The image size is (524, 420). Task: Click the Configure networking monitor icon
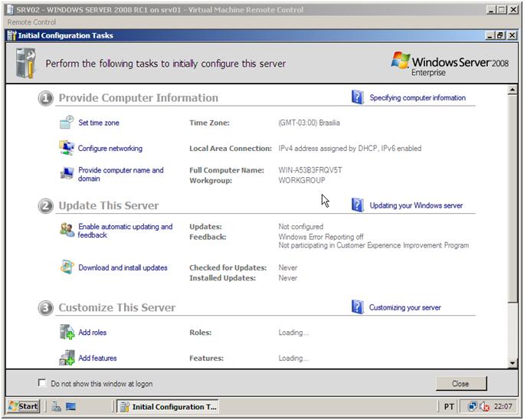point(67,148)
